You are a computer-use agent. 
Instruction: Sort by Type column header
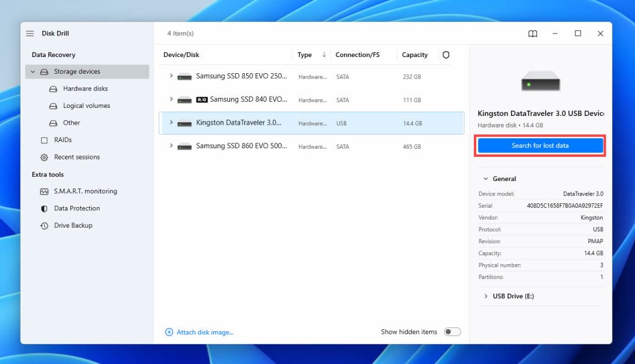[304, 55]
